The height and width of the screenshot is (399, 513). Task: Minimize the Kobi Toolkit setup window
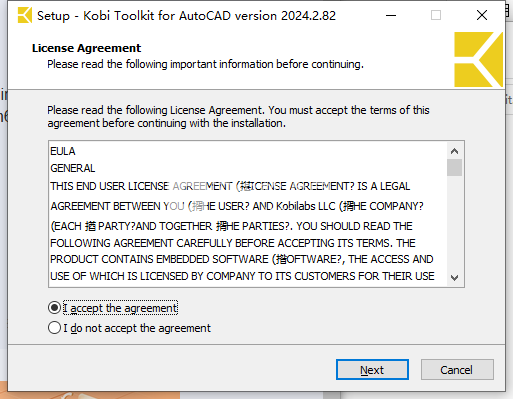click(x=391, y=15)
